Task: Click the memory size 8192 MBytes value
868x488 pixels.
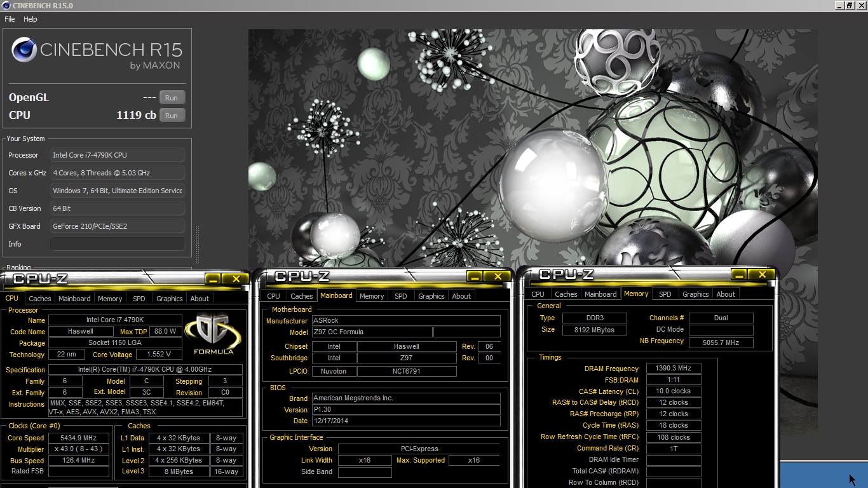Action: 595,330
